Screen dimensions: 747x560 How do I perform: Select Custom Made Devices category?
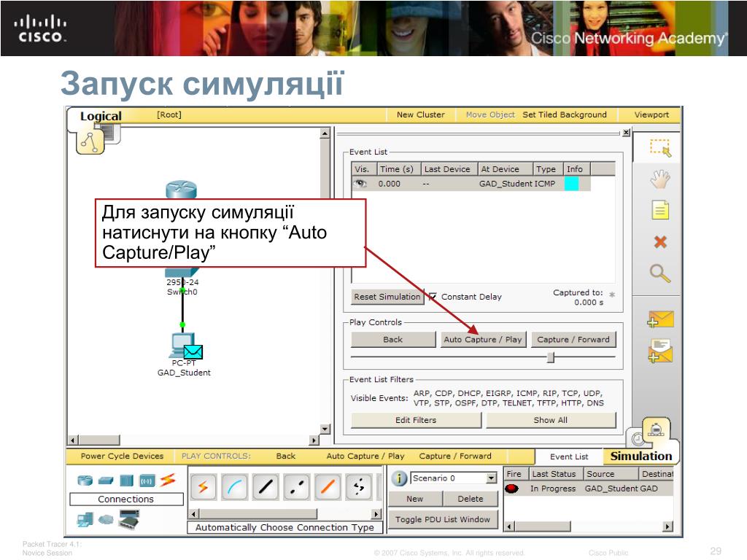click(x=129, y=518)
